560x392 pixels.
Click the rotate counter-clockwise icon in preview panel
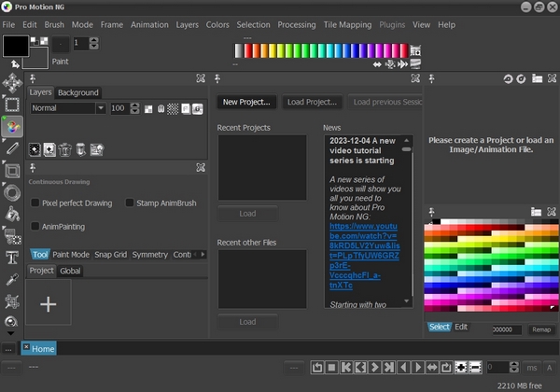pos(508,79)
